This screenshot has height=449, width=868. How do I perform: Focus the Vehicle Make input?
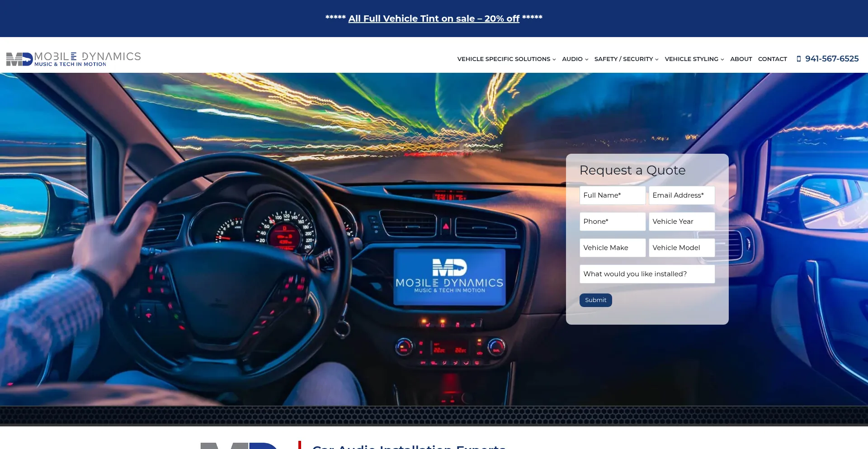612,248
